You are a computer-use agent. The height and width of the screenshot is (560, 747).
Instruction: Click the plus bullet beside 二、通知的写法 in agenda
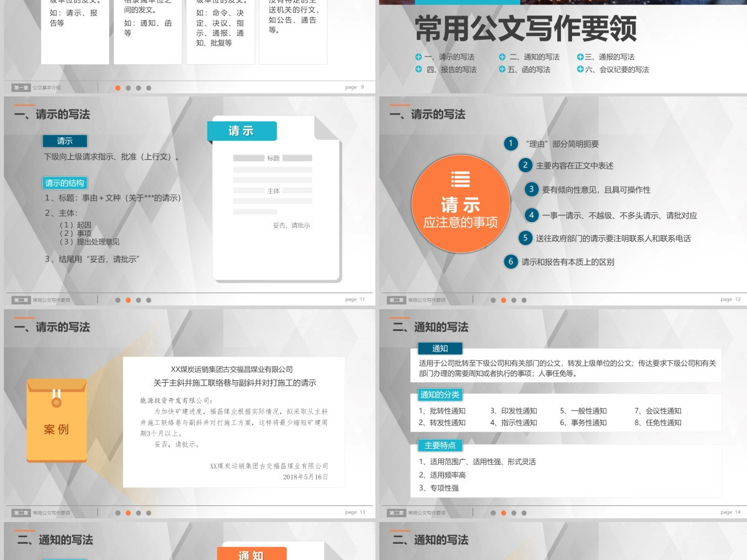point(502,57)
